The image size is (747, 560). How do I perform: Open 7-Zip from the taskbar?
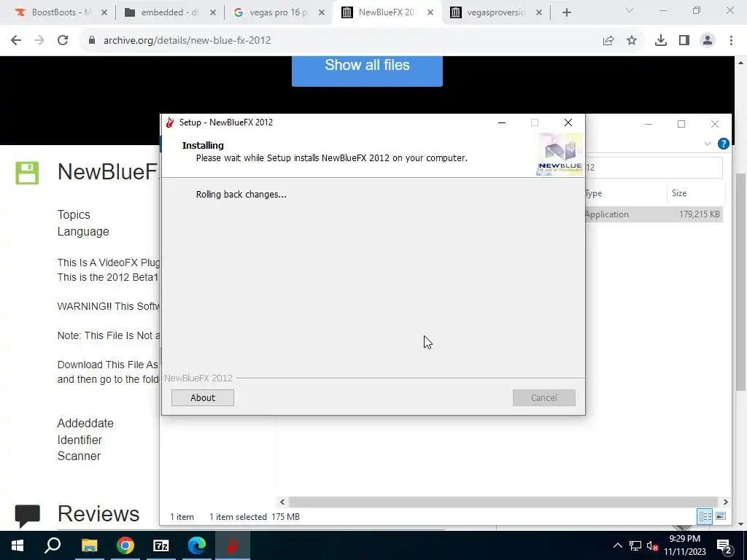click(161, 545)
